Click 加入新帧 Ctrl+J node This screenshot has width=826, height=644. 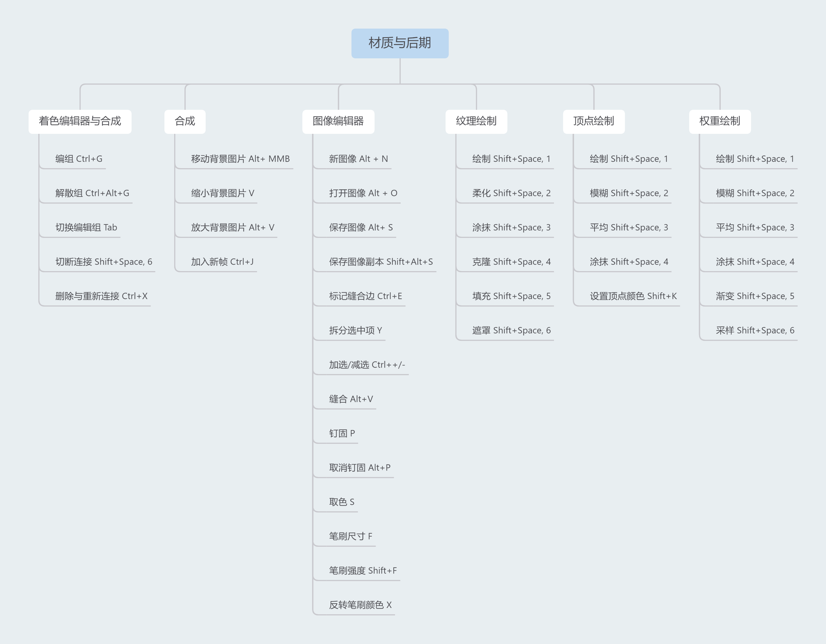222,262
